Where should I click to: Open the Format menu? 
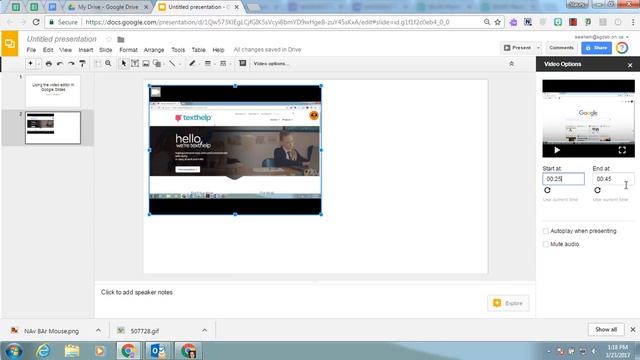tap(128, 50)
